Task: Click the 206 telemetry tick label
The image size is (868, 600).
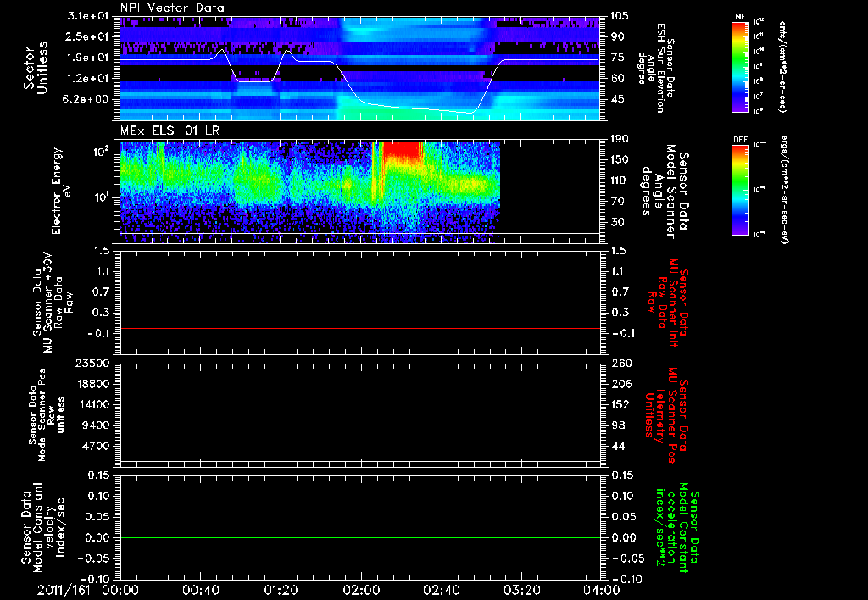Action: (x=620, y=384)
